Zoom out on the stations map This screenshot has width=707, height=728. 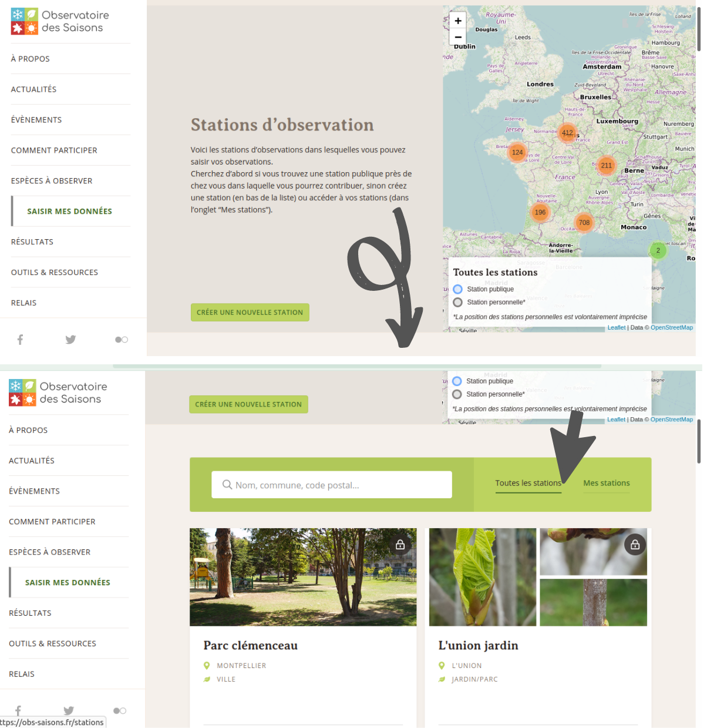coord(458,37)
